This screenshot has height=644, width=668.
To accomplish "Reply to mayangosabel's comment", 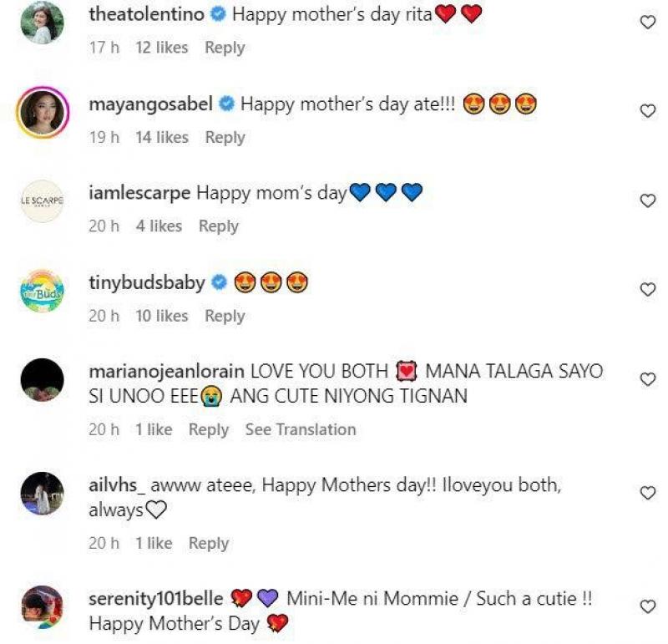I will pos(225,137).
